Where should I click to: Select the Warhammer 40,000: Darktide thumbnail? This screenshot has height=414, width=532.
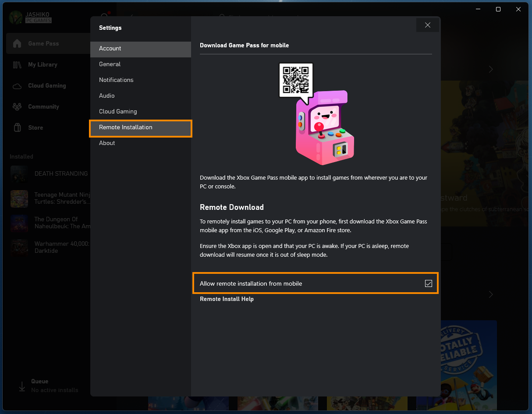pos(19,248)
